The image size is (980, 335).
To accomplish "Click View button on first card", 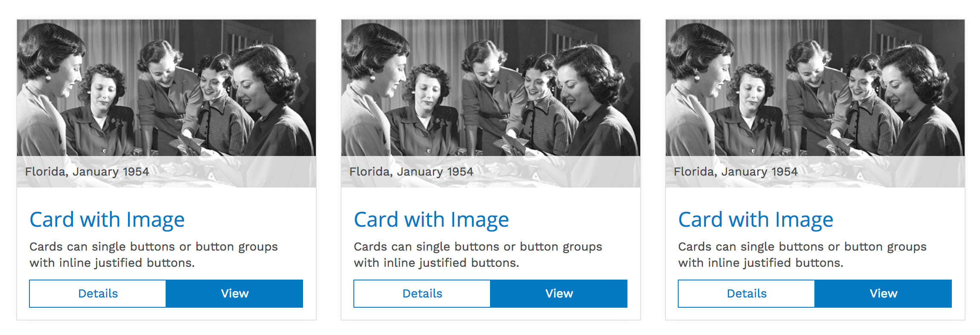I will click(235, 294).
